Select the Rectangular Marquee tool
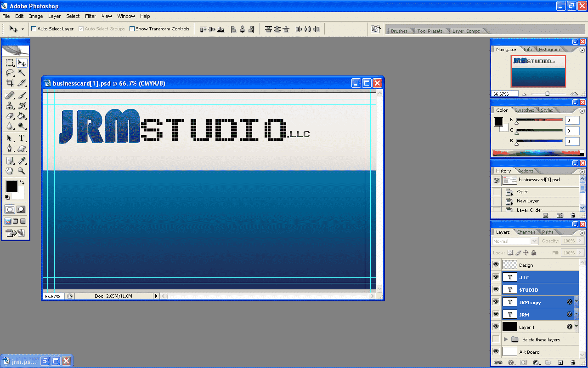The image size is (588, 368). pyautogui.click(x=10, y=63)
